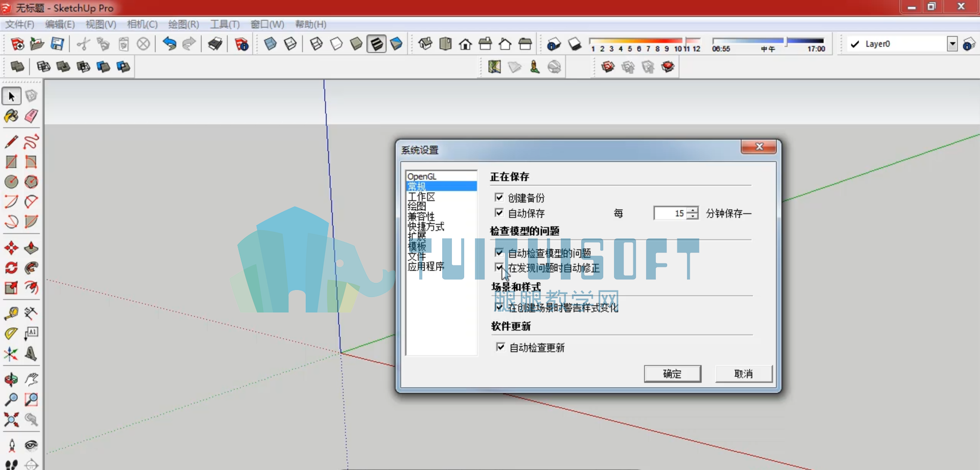
Task: Open the 窗口(W) menu
Action: (267, 24)
